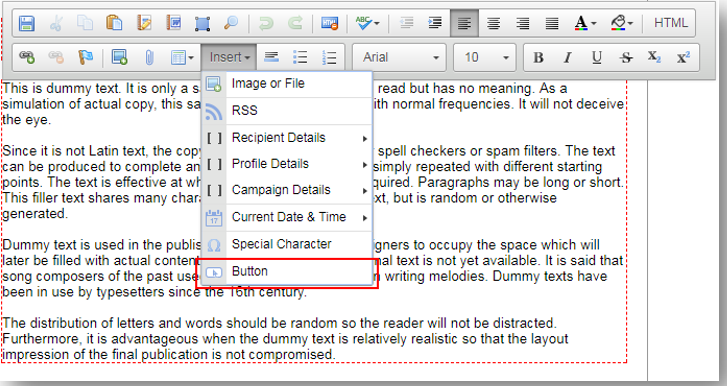The width and height of the screenshot is (727, 386).
Task: Click the Redo arrow icon
Action: tap(295, 23)
